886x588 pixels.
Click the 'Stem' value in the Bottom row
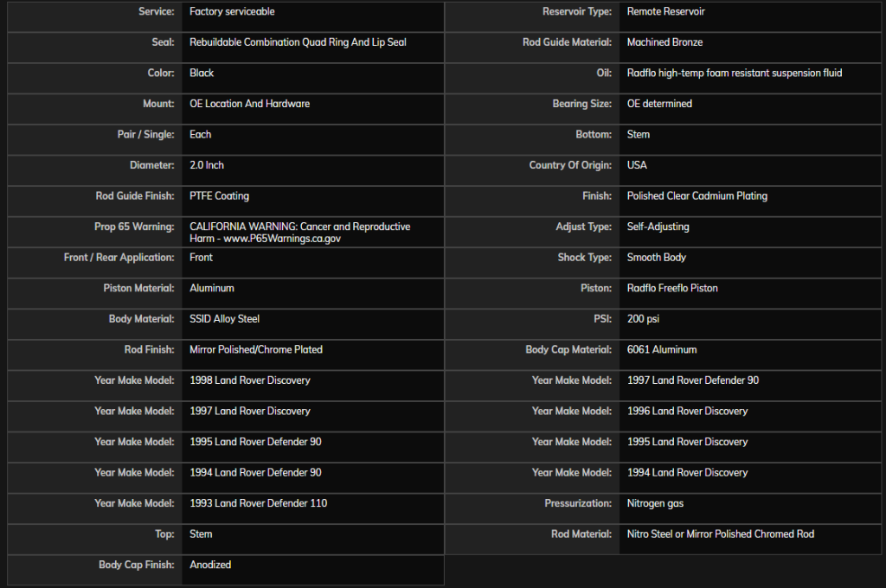(x=638, y=134)
